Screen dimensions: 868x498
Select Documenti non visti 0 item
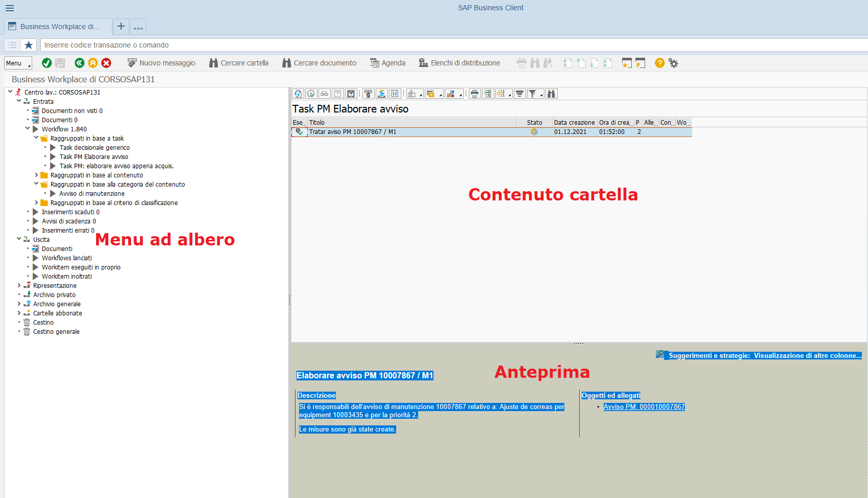tap(72, 111)
